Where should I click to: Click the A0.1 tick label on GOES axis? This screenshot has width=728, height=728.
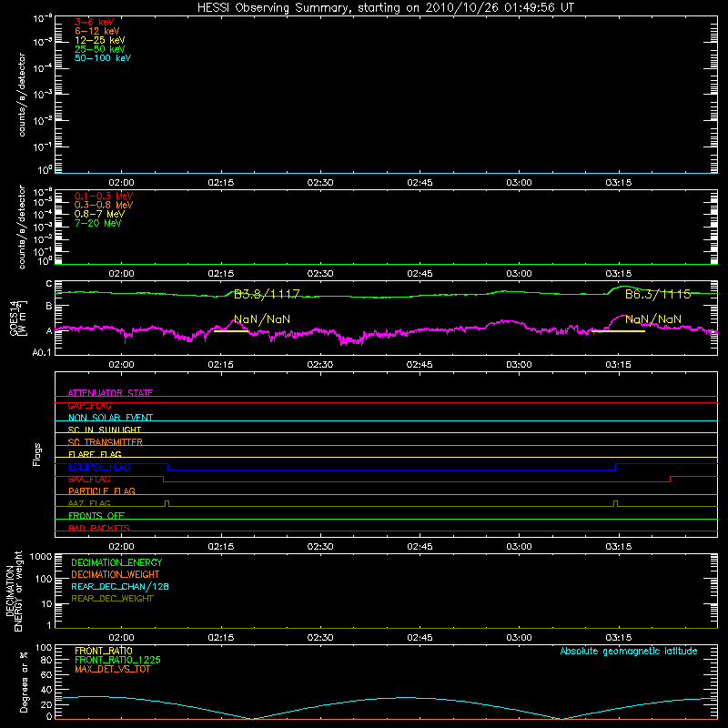pyautogui.click(x=42, y=352)
